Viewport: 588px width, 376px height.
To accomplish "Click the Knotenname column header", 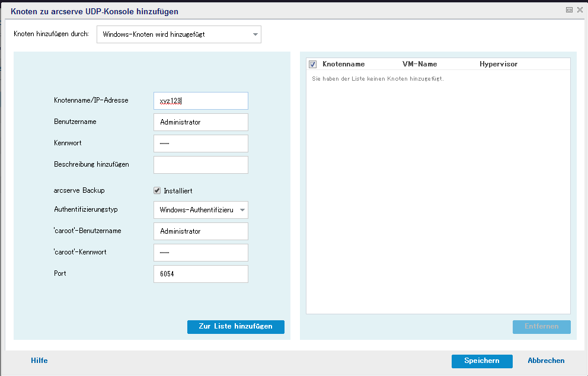I will (343, 64).
